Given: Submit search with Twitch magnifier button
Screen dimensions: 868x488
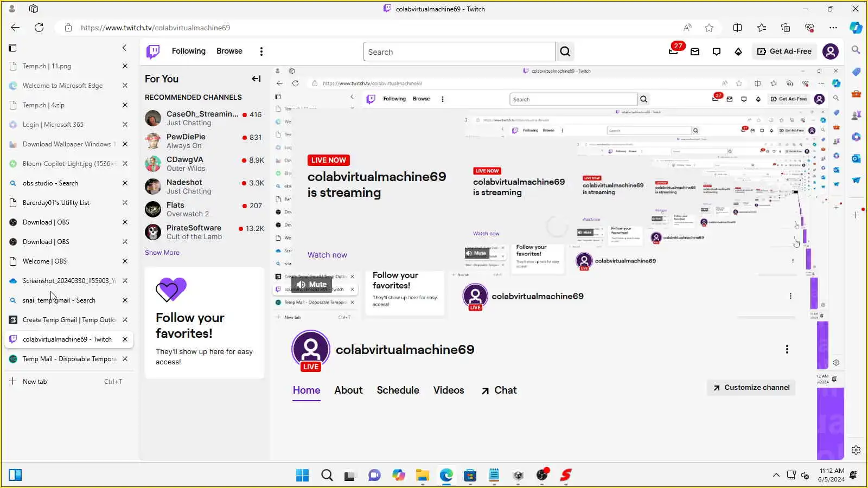Looking at the screenshot, I should 565,52.
